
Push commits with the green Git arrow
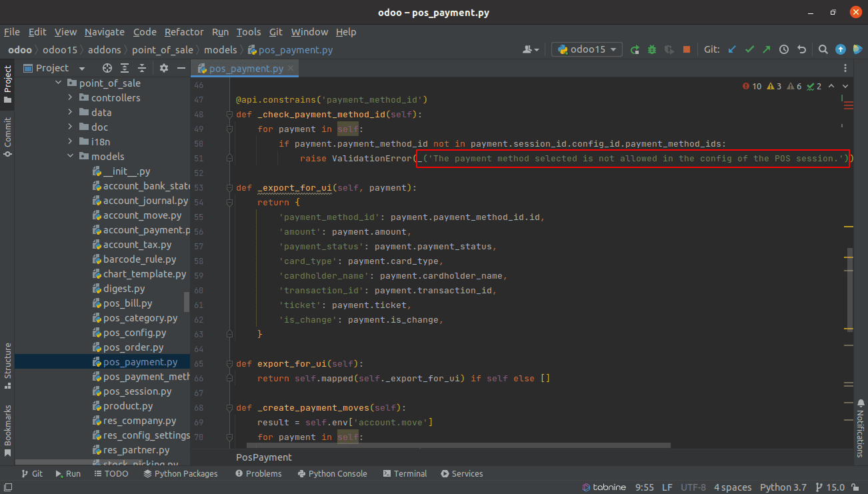tap(767, 49)
